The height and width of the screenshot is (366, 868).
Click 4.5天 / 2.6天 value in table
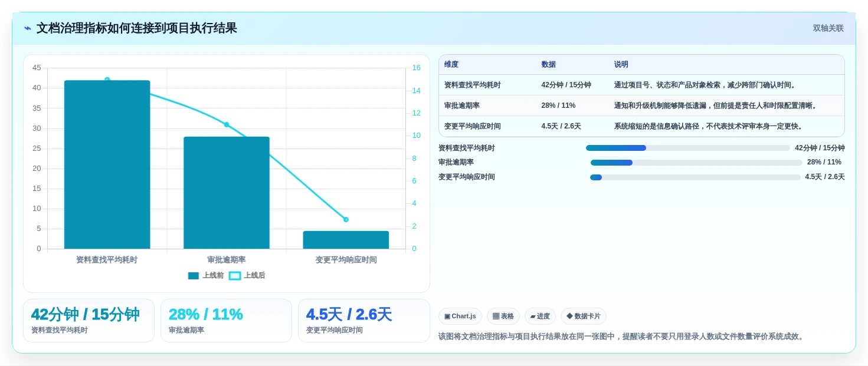[x=561, y=126]
